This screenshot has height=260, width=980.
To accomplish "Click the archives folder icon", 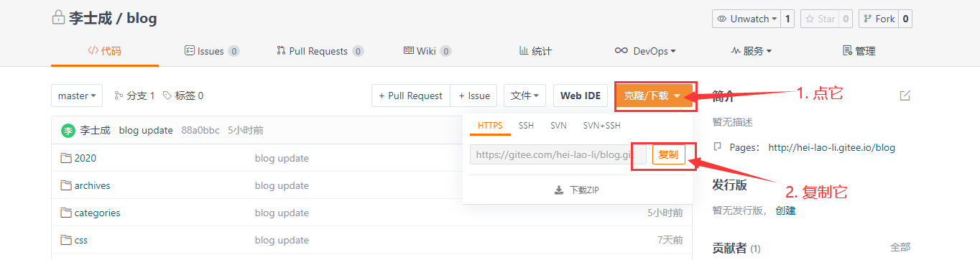I will click(66, 185).
